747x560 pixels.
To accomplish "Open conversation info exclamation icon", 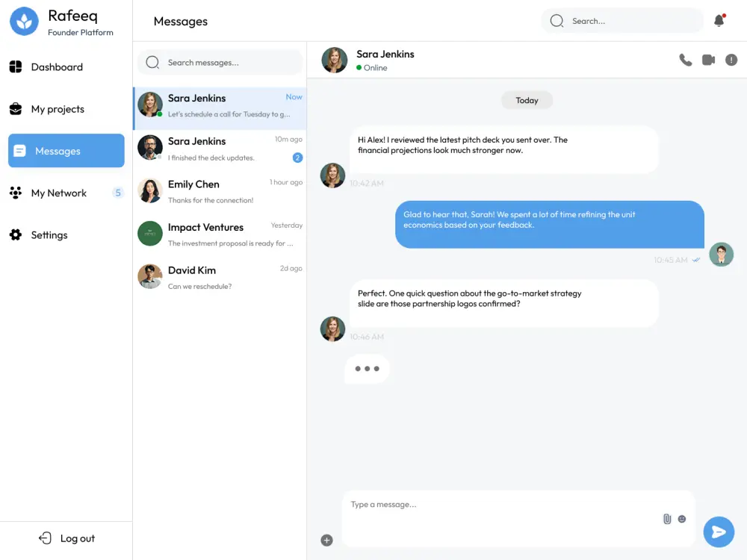I will point(731,60).
